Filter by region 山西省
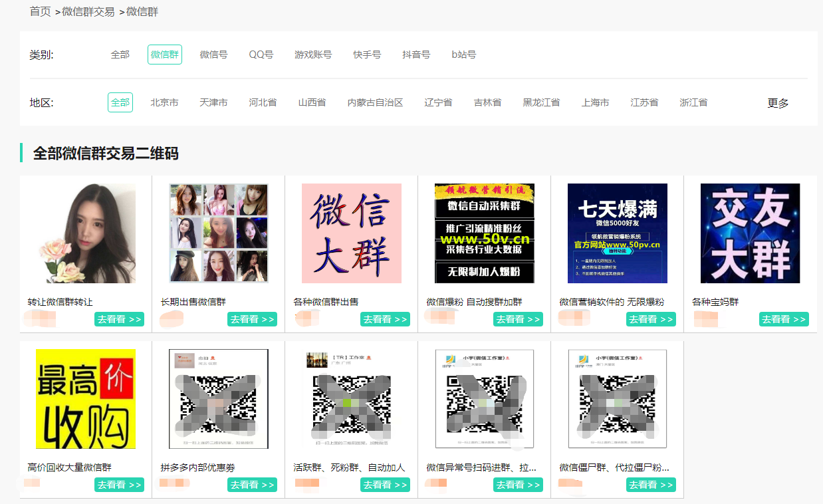Image resolution: width=823 pixels, height=504 pixels. (312, 102)
